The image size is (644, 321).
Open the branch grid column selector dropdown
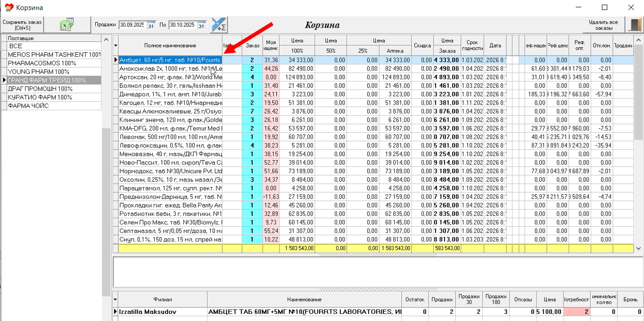point(116,299)
